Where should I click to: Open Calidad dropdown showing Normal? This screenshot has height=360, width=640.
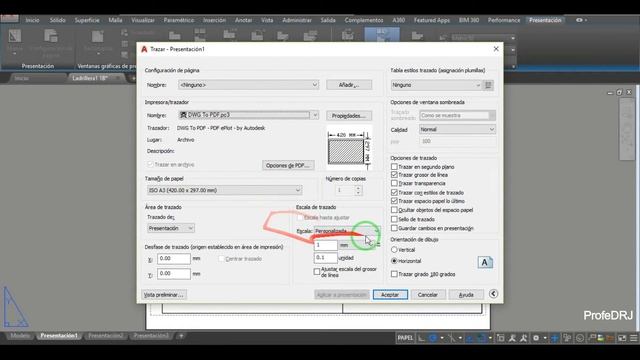pos(457,129)
